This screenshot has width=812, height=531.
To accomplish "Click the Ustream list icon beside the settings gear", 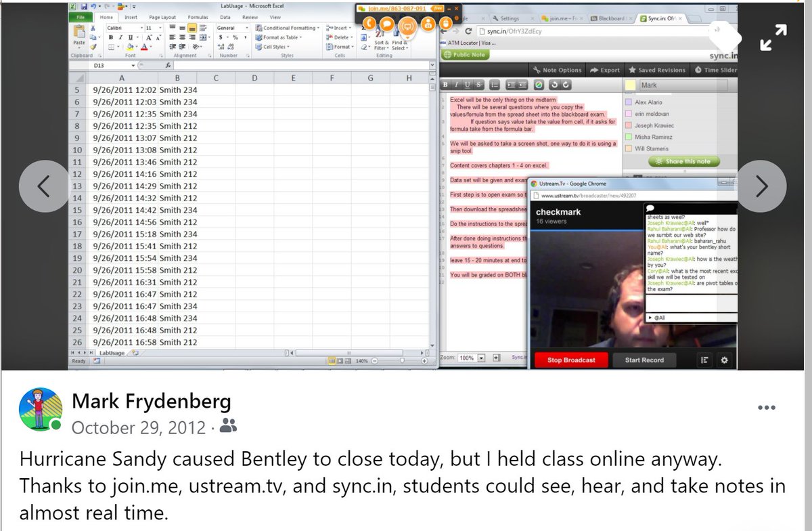I will click(704, 360).
